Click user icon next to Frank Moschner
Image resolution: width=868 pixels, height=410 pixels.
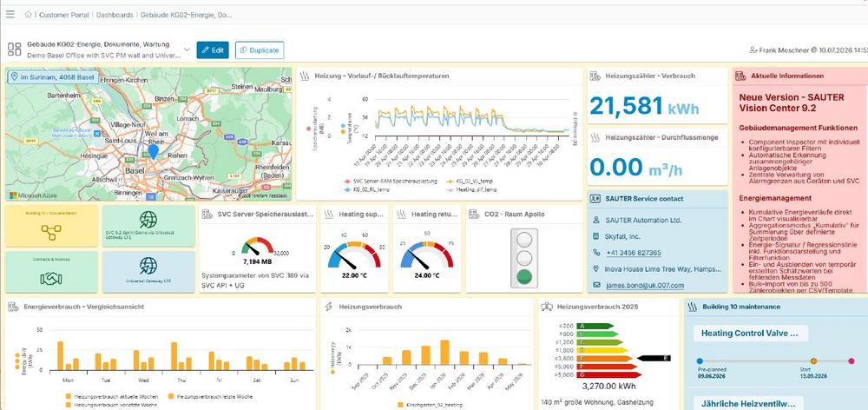click(x=753, y=50)
